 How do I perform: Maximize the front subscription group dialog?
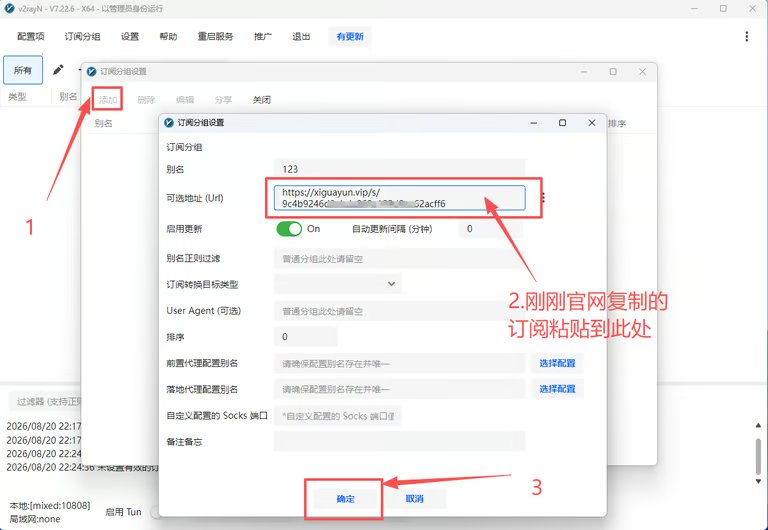(562, 122)
